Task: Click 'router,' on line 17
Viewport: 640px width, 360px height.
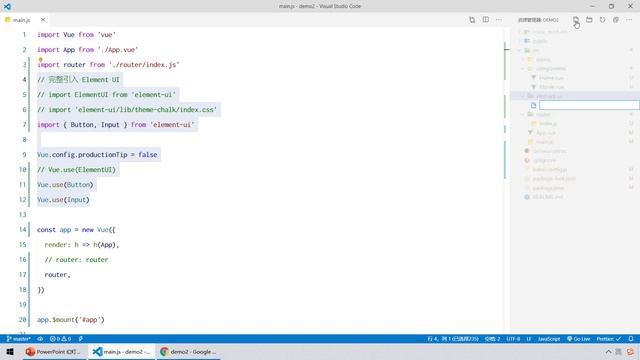Action: (x=58, y=275)
